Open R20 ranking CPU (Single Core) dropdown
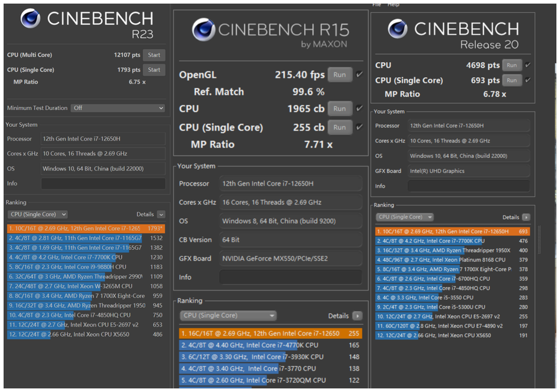This screenshot has height=392, width=560. (x=404, y=217)
